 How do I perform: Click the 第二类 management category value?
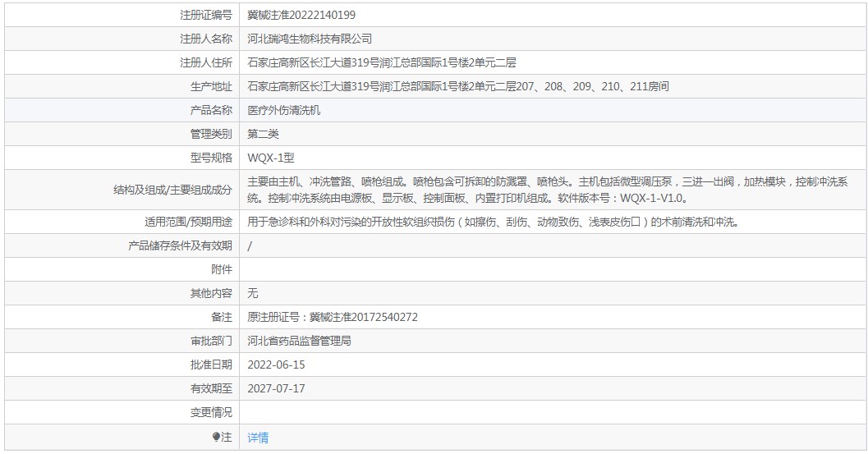coord(263,134)
